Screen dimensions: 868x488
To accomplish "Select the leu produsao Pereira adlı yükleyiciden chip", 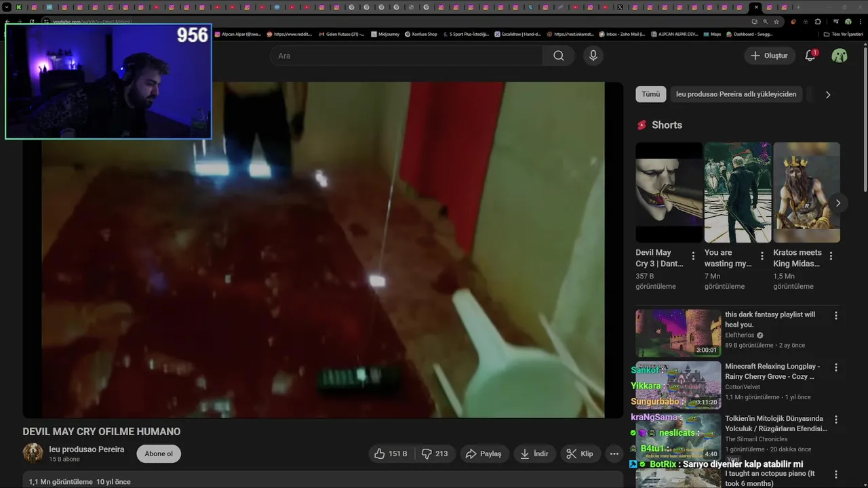I will (736, 94).
